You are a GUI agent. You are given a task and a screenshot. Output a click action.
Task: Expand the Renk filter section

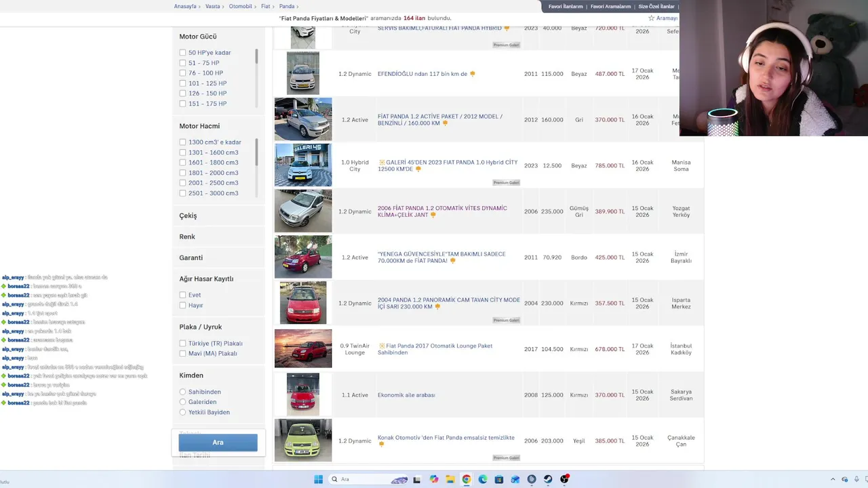coord(187,237)
